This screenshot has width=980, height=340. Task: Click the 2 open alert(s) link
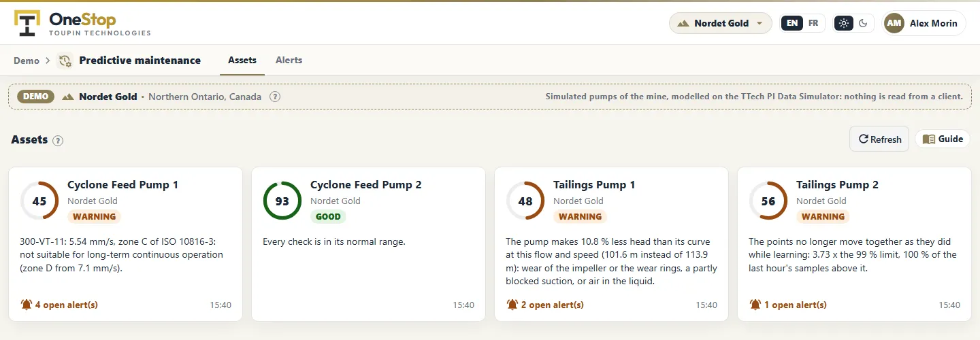[553, 305]
